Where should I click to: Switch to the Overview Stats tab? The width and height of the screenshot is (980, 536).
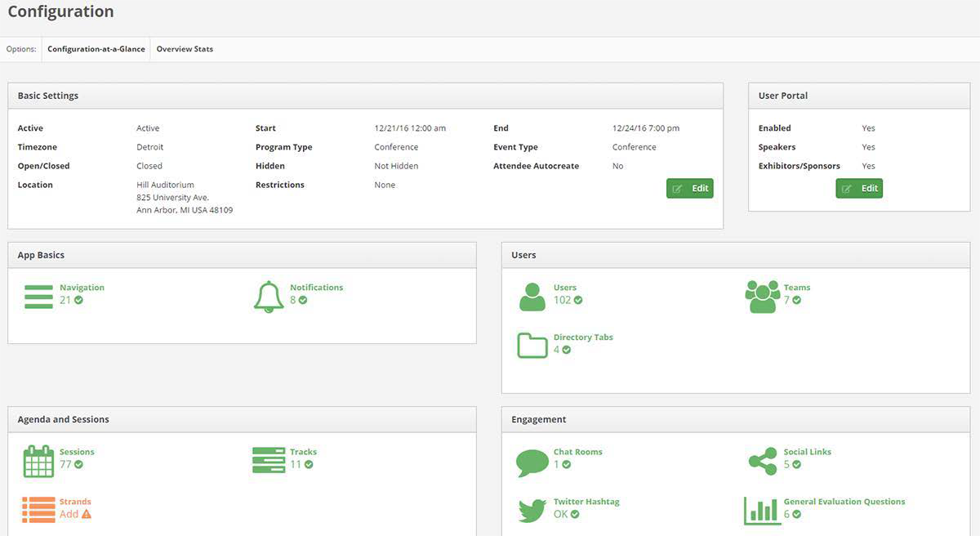(x=185, y=49)
